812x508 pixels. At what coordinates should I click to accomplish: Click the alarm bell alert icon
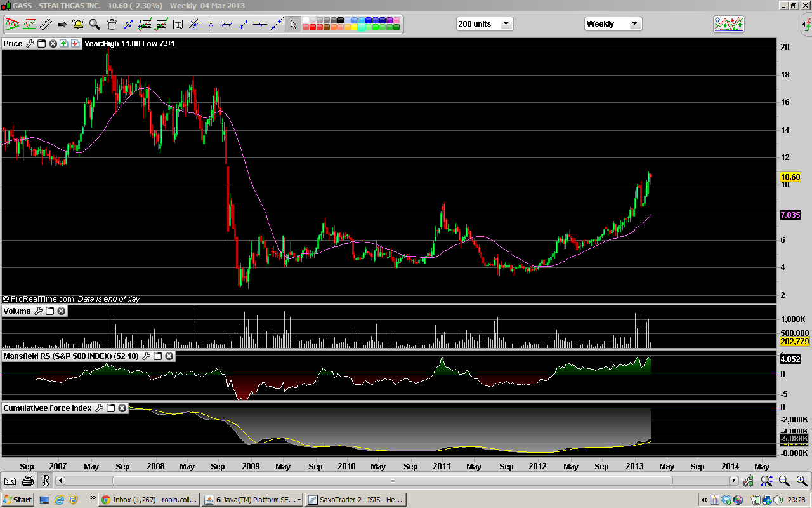[x=78, y=25]
